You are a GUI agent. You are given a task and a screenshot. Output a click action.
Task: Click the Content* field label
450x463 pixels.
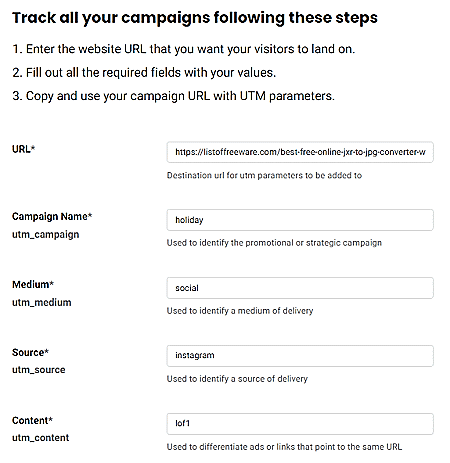tap(32, 421)
